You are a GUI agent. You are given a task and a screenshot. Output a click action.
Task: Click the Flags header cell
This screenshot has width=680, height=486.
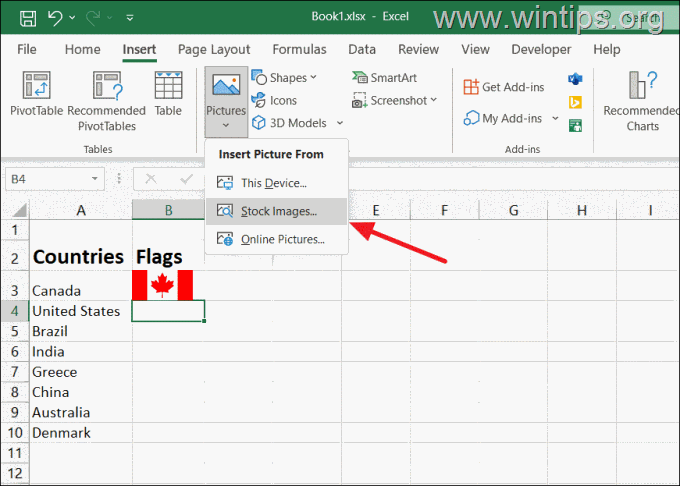[x=168, y=256]
